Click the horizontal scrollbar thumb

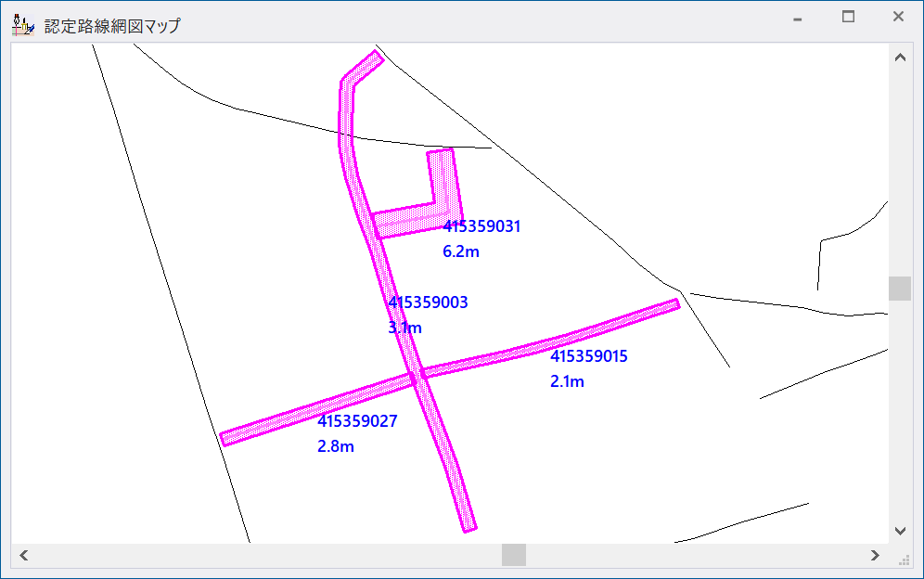514,555
